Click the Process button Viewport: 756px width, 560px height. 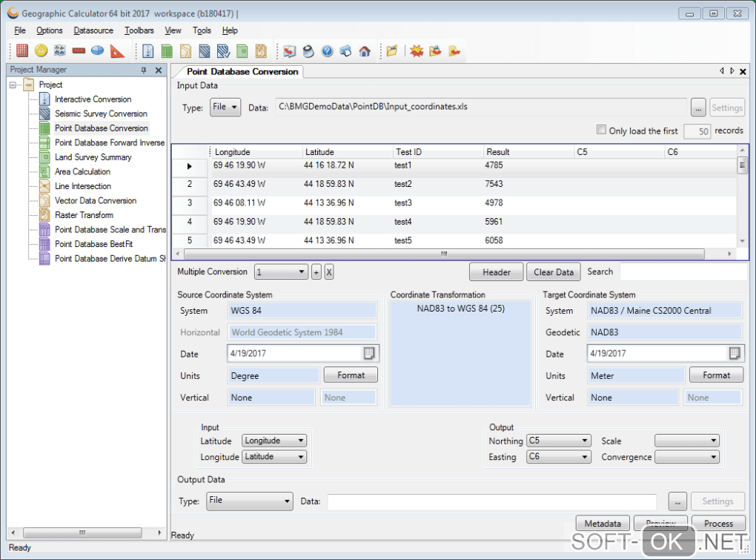[718, 524]
